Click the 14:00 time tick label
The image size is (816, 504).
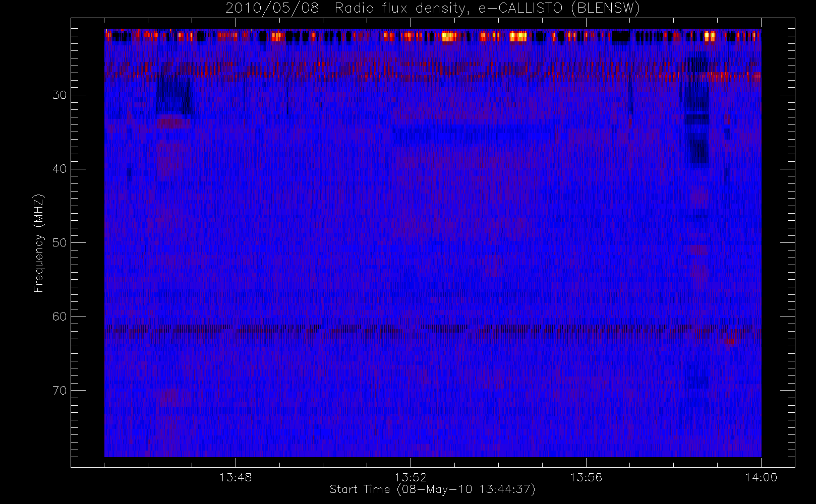tap(761, 477)
